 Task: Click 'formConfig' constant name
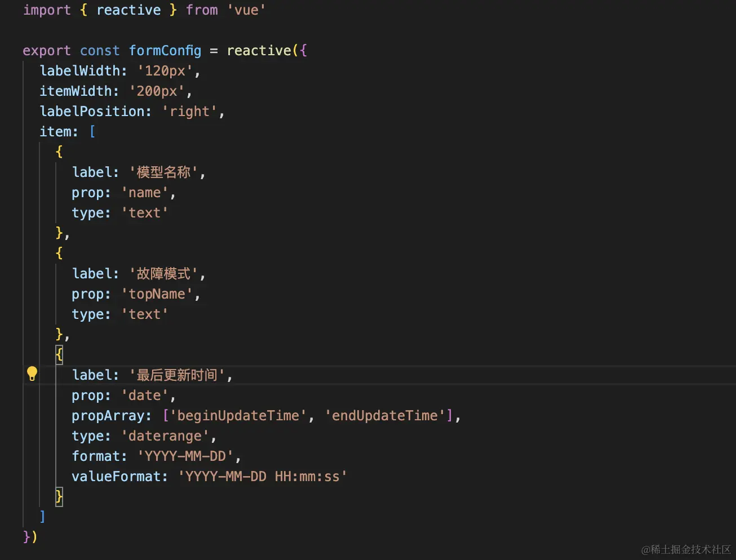pos(165,51)
